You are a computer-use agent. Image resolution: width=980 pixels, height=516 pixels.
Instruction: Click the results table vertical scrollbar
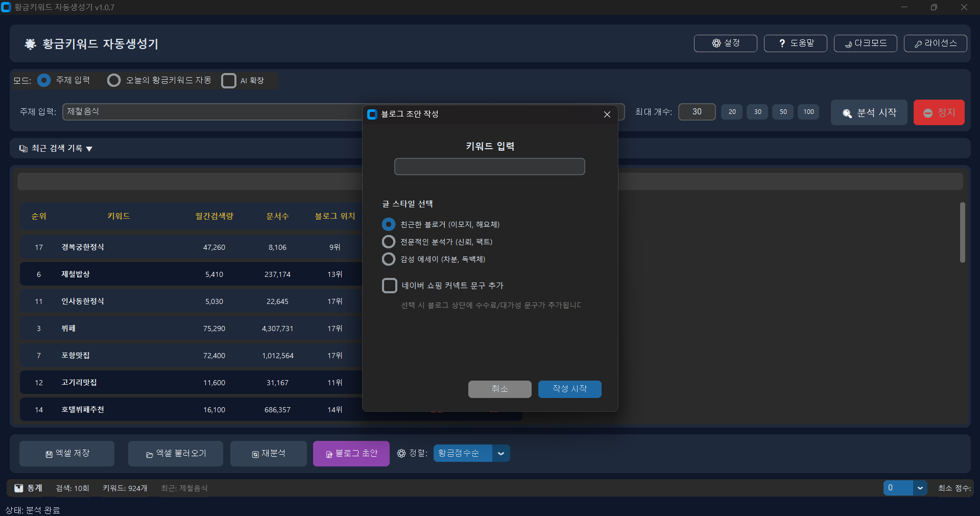(962, 232)
